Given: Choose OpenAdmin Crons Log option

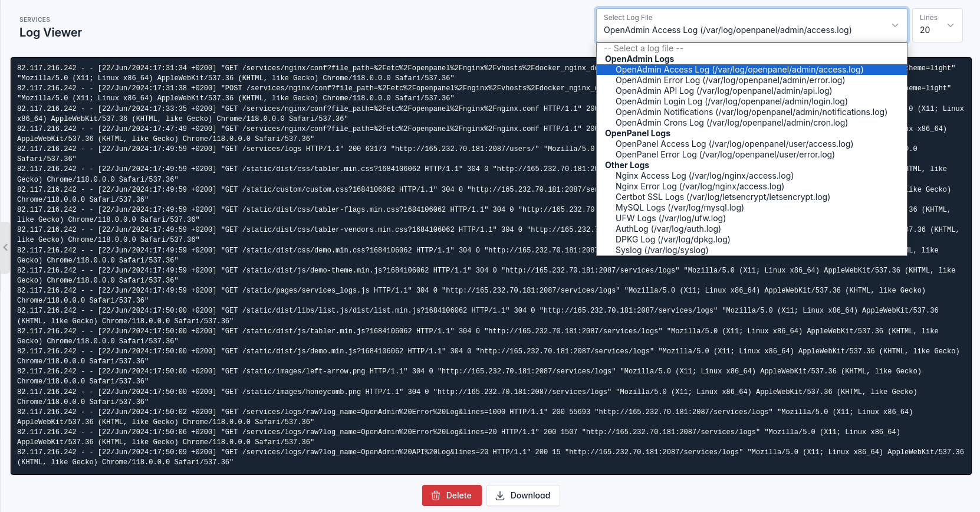Looking at the screenshot, I should (731, 123).
